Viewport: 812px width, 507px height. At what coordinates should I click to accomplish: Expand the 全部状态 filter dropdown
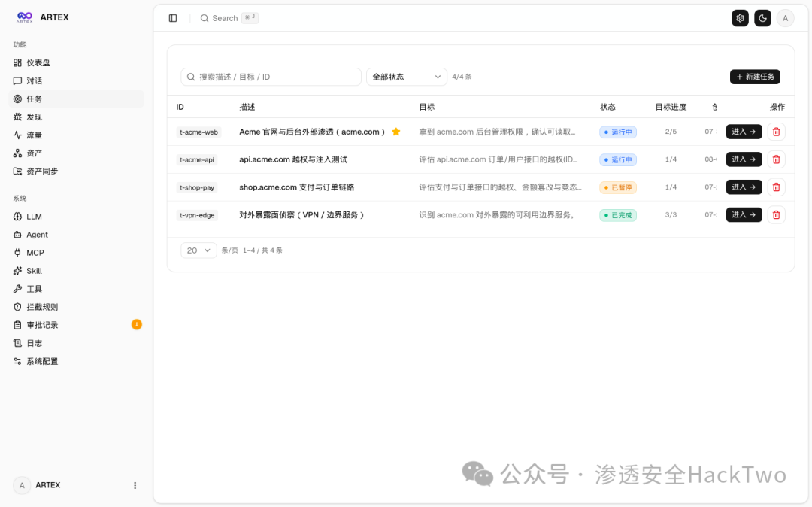[x=407, y=77]
